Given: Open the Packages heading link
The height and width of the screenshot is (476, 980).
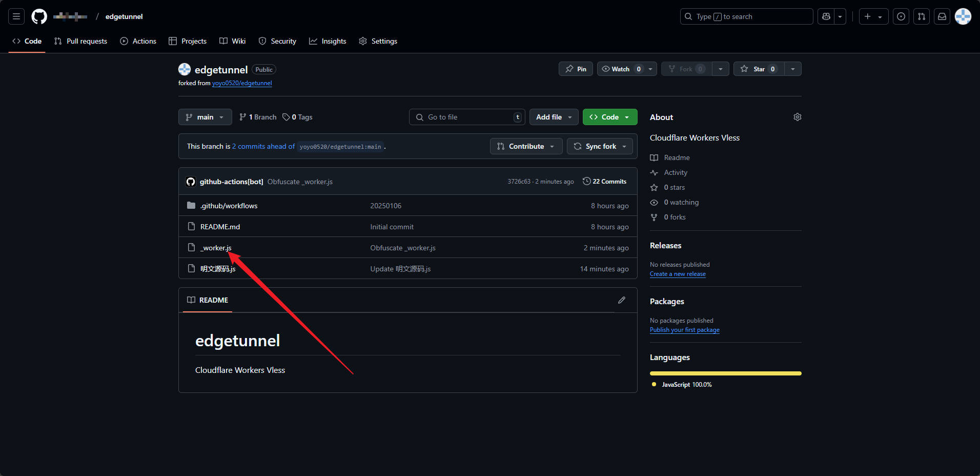Looking at the screenshot, I should pyautogui.click(x=667, y=302).
